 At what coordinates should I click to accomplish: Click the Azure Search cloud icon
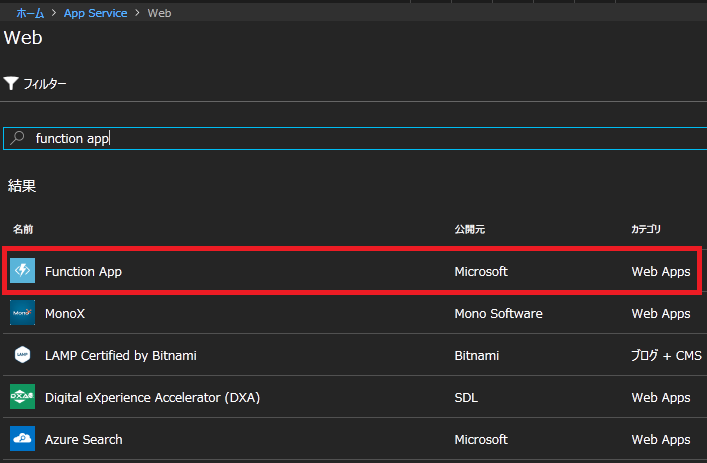(23, 439)
